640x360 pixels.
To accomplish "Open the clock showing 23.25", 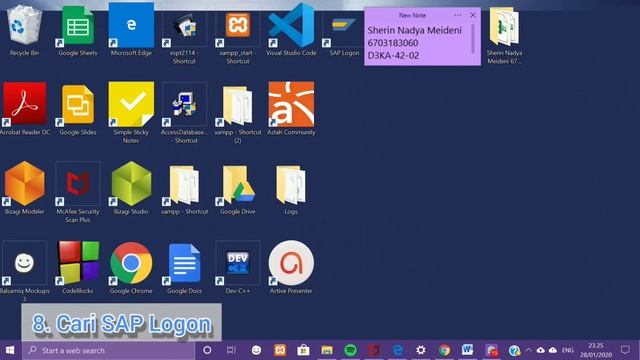I will tap(596, 350).
